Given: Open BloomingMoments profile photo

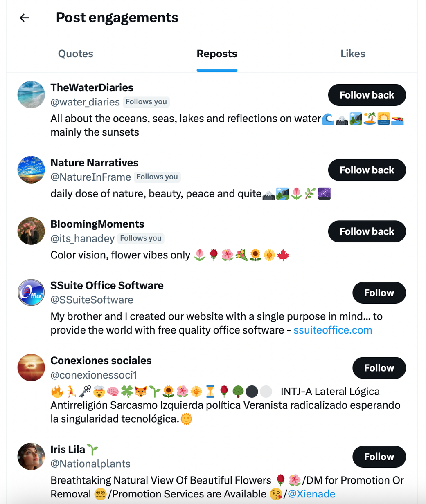Looking at the screenshot, I should (31, 231).
